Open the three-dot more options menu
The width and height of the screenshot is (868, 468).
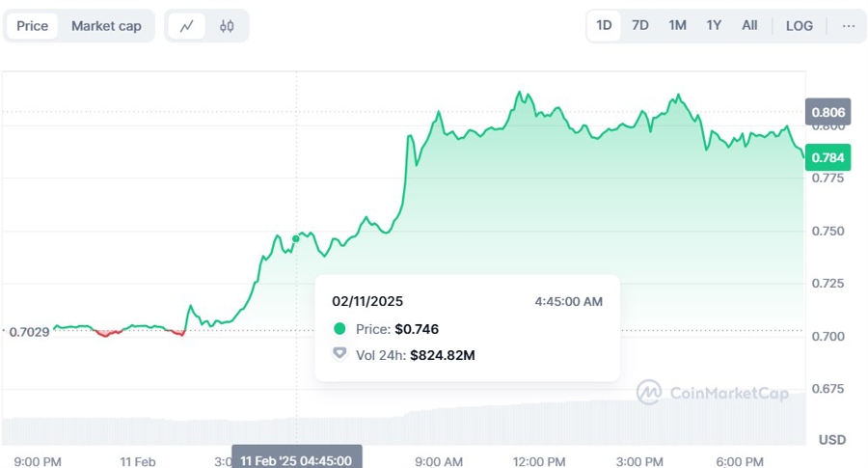pos(849,26)
